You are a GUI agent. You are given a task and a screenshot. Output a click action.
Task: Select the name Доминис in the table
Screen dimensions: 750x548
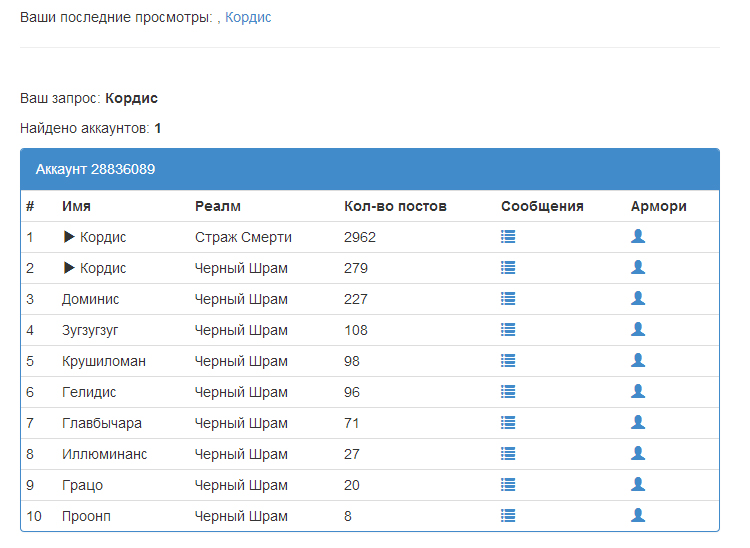(90, 299)
